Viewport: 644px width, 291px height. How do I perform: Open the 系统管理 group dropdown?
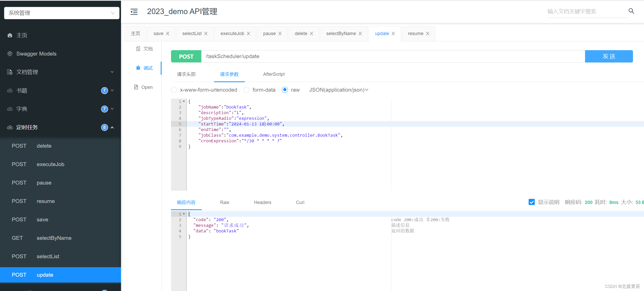tap(62, 13)
